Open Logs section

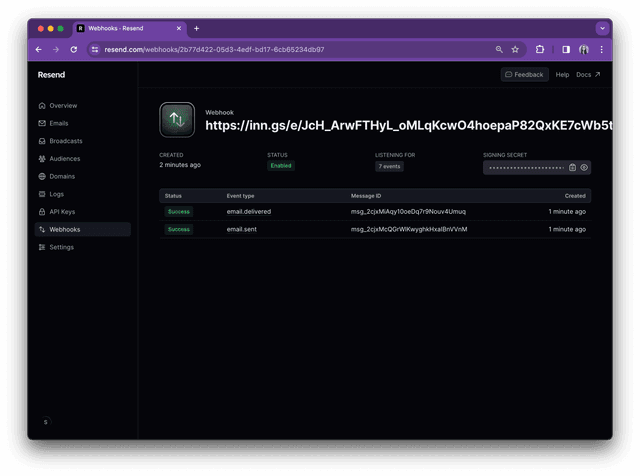[x=51, y=194]
